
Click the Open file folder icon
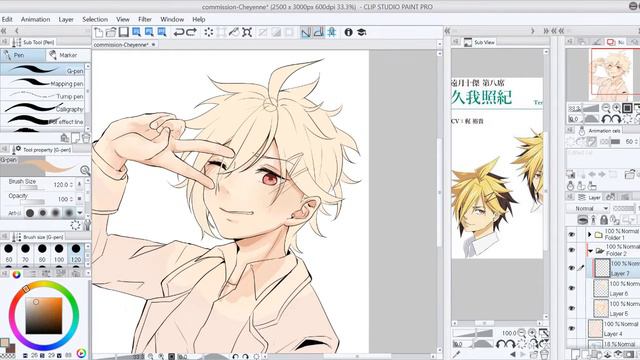[111, 32]
